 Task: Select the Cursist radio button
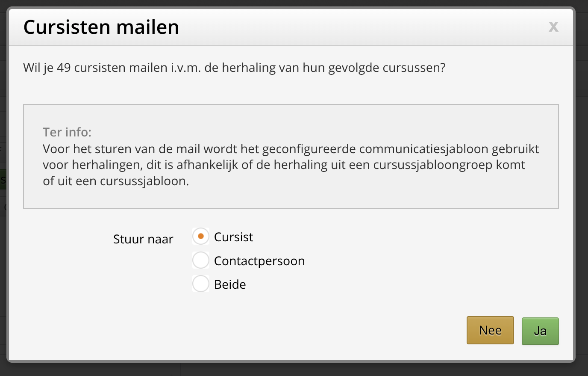click(x=201, y=236)
